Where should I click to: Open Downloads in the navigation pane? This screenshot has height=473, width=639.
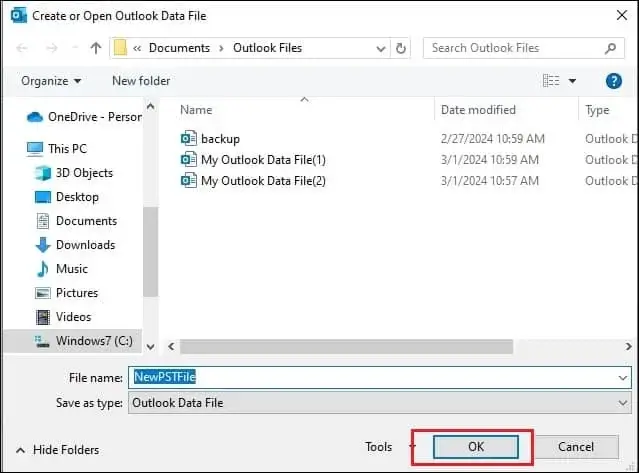coord(85,245)
